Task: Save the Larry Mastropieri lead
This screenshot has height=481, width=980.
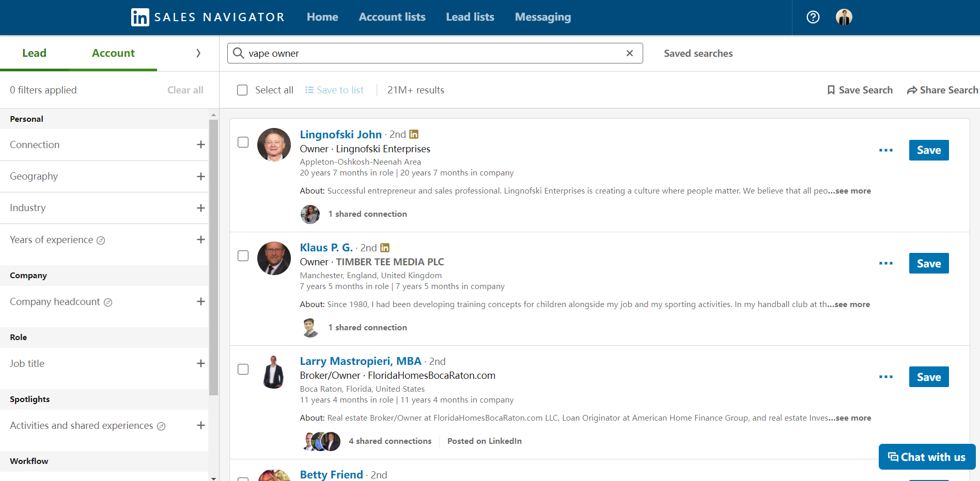Action: click(929, 377)
